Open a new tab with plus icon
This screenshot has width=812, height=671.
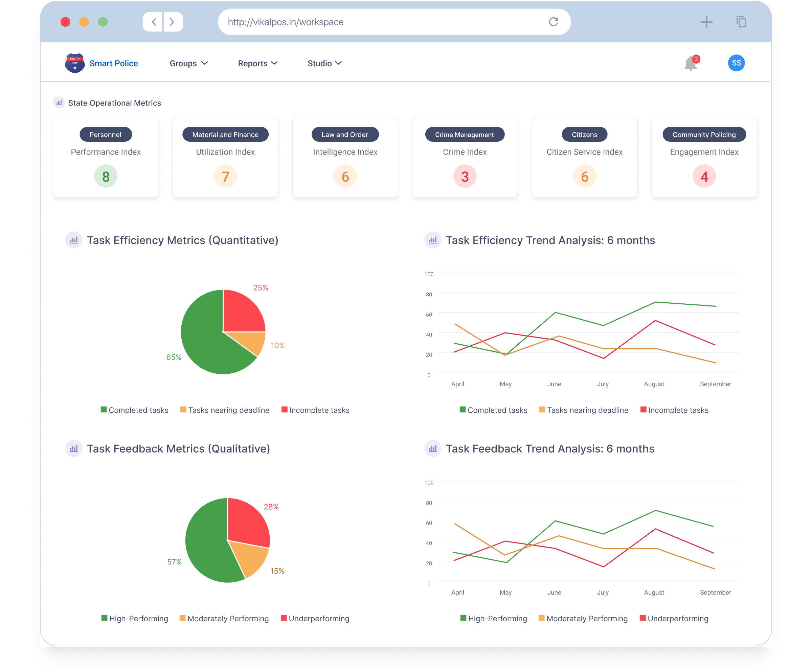[706, 22]
